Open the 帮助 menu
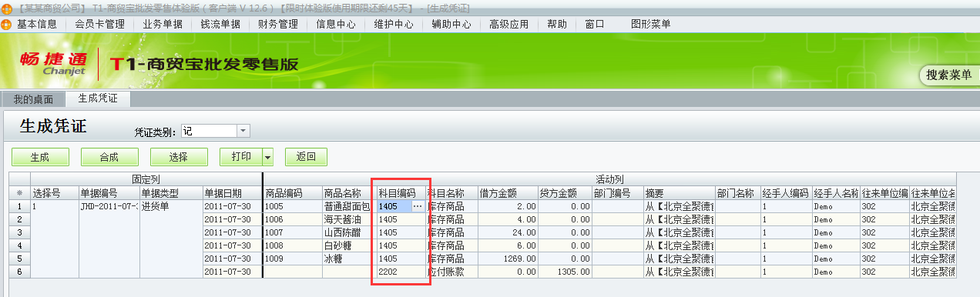 tap(557, 24)
